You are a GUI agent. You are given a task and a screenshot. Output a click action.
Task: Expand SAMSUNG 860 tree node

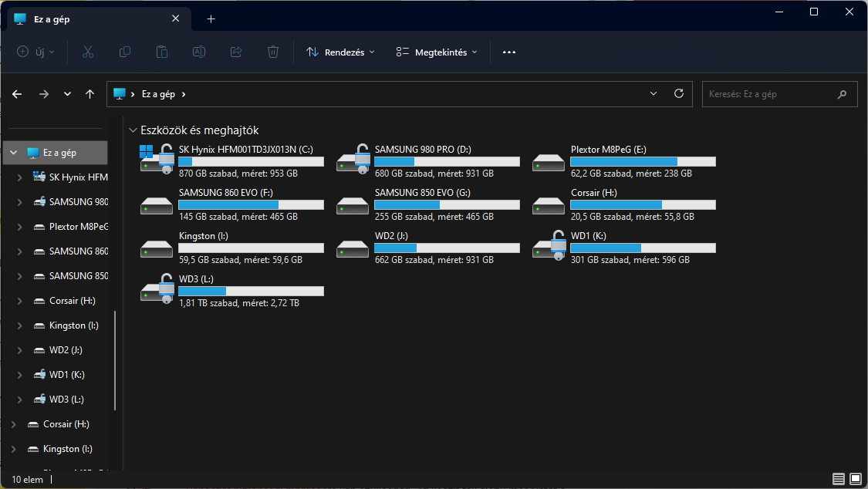coord(19,251)
